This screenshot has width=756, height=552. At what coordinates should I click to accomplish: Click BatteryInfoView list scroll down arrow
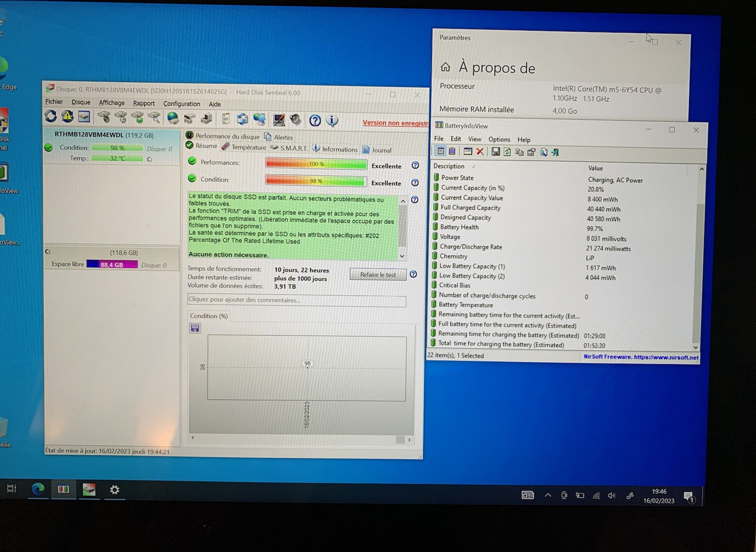696,347
